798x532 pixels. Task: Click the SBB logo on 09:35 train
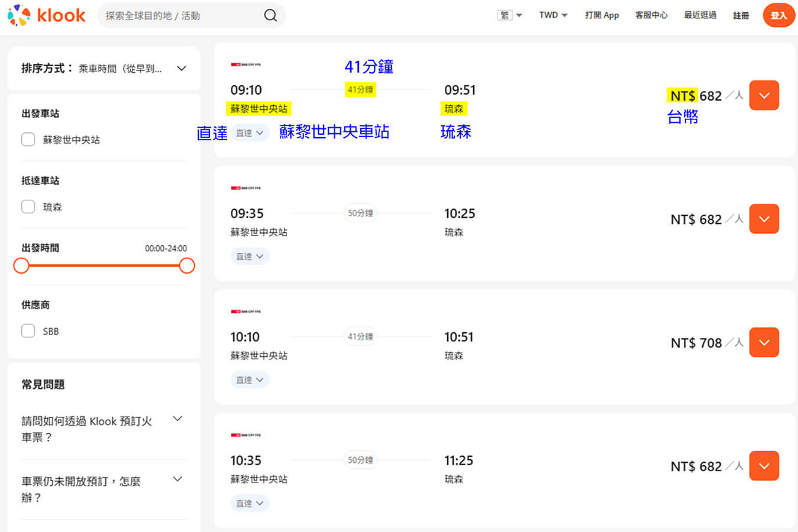tap(245, 188)
